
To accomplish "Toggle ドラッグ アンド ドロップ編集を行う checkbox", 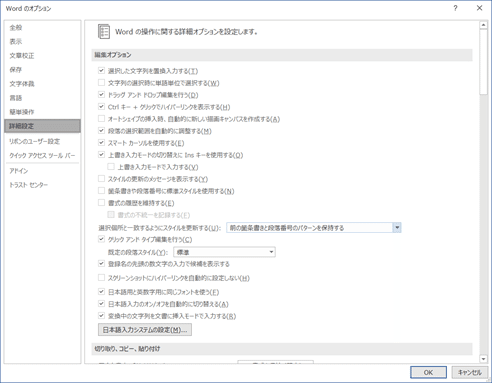I will coord(101,95).
